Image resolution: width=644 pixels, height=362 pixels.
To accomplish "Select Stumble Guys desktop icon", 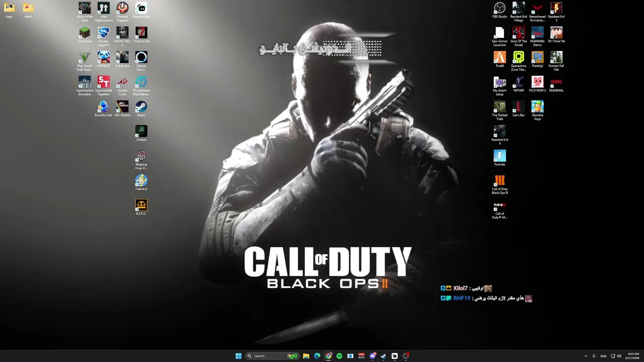I will 537,111.
